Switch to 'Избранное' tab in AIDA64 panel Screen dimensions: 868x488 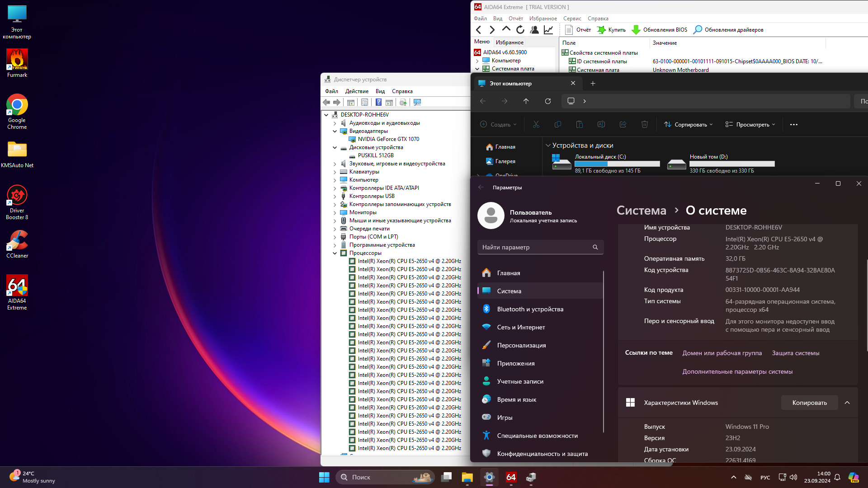(509, 42)
